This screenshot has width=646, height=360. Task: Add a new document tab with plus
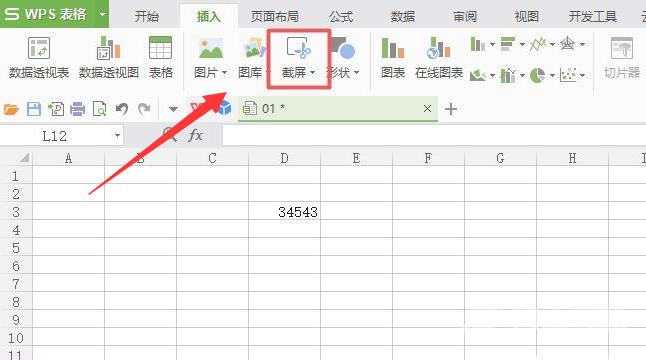click(451, 109)
